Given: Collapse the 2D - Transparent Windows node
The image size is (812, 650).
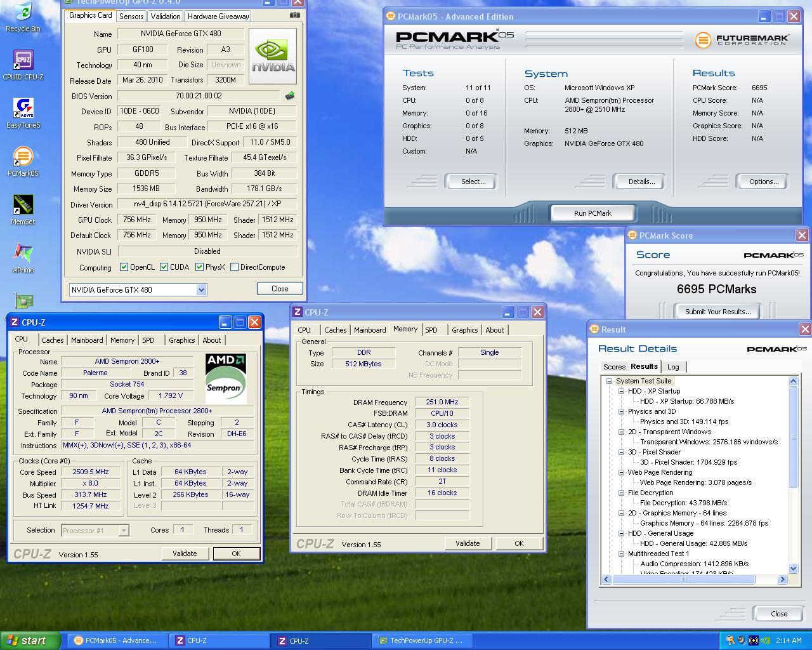Looking at the screenshot, I should pyautogui.click(x=621, y=432).
